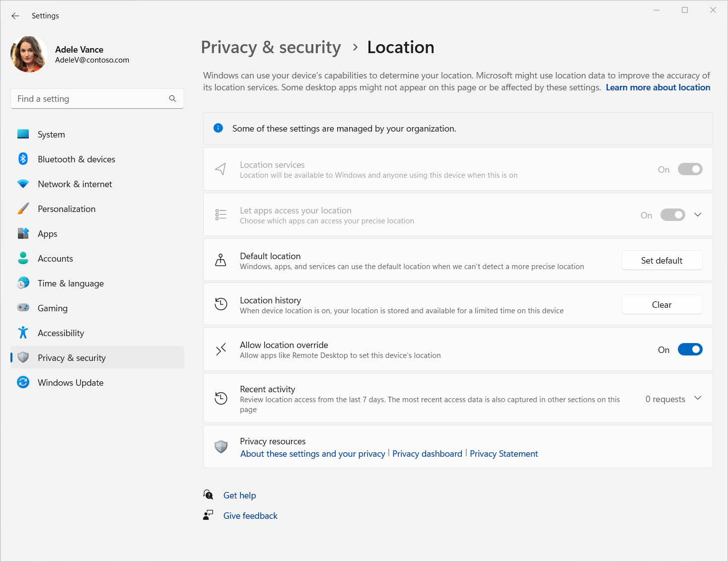728x562 pixels.
Task: Clear the location history
Action: 661,305
